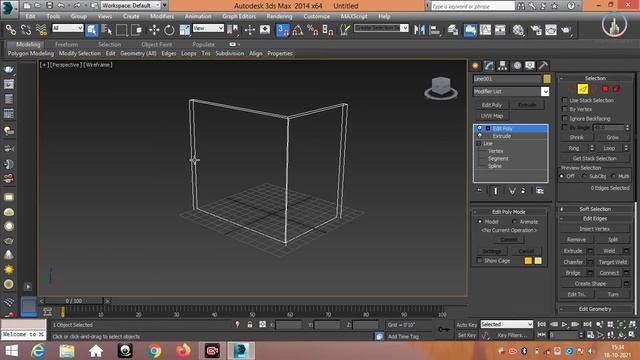Open the Motion command panel tab
This screenshot has width=640, height=360.
(x=517, y=66)
